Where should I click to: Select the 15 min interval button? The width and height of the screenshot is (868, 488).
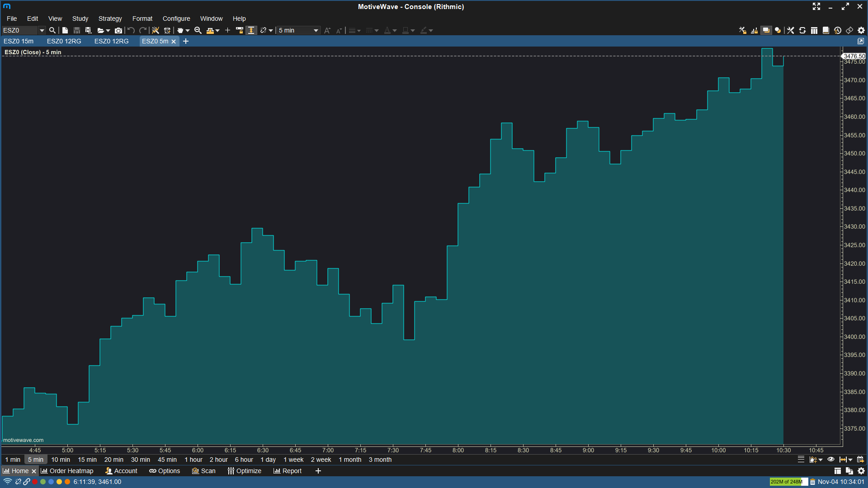(87, 460)
